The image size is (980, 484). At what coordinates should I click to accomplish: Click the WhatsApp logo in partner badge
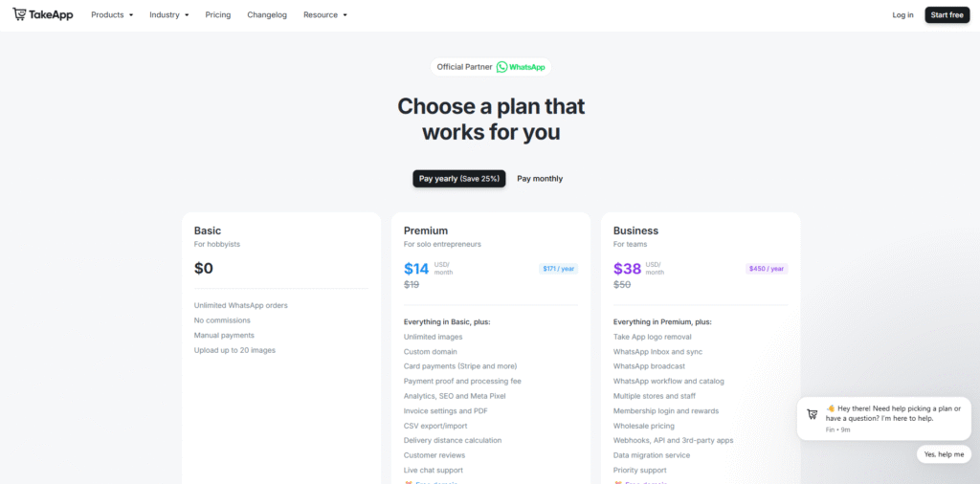pos(502,67)
